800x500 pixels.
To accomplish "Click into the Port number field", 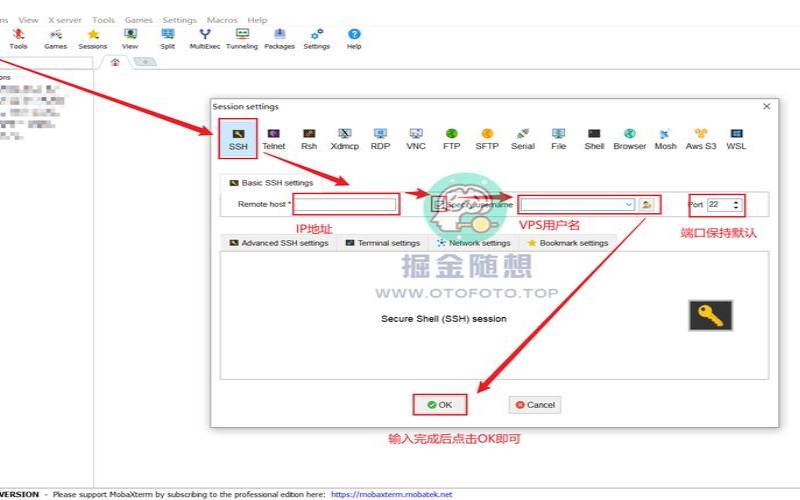I will pyautogui.click(x=719, y=205).
